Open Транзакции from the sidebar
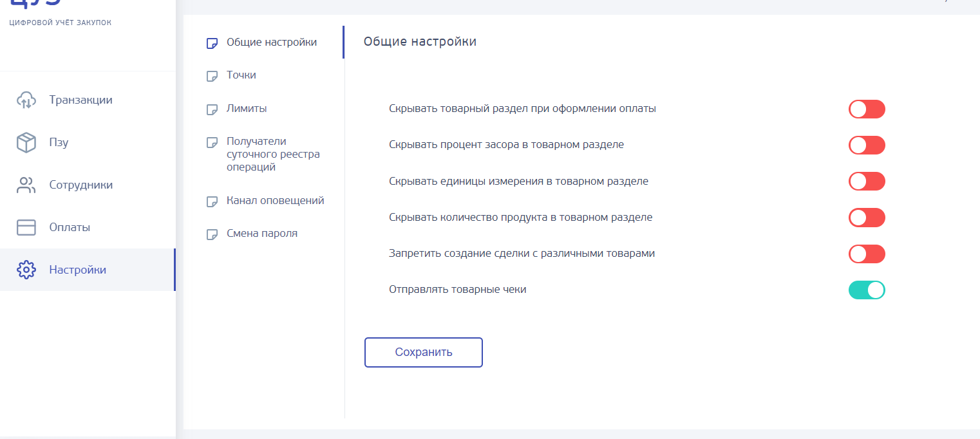Viewport: 980px width, 439px height. 80,100
